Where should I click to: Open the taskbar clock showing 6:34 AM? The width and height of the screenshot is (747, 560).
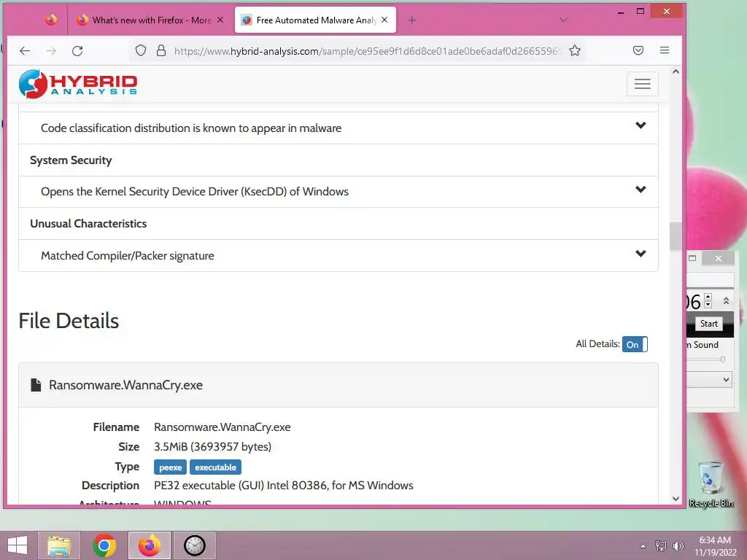pos(715,546)
